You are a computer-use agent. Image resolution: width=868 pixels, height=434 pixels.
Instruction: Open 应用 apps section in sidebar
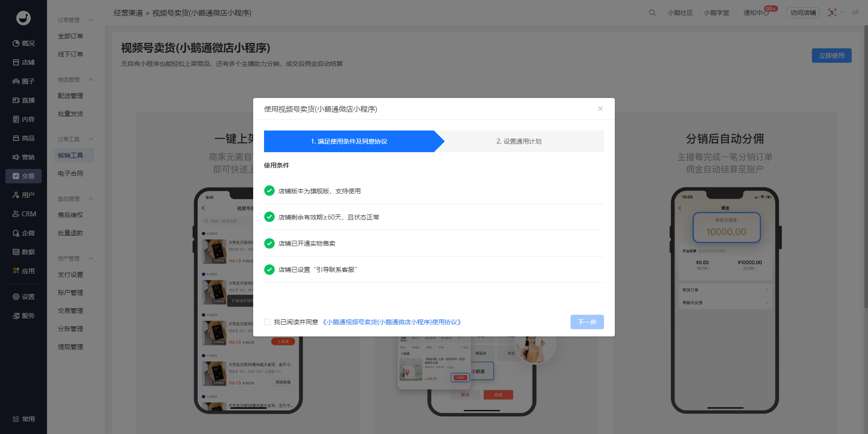tap(24, 271)
